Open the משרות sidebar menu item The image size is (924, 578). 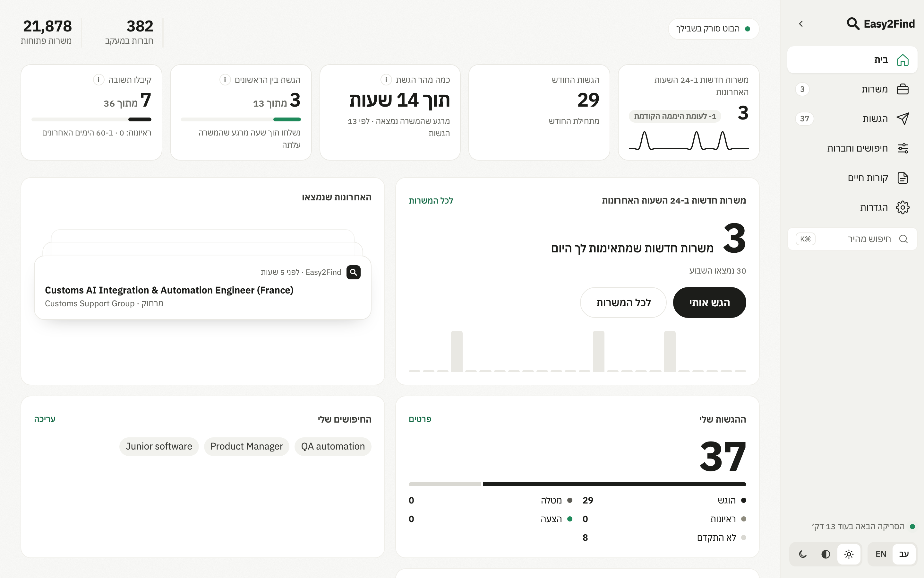pyautogui.click(x=852, y=89)
